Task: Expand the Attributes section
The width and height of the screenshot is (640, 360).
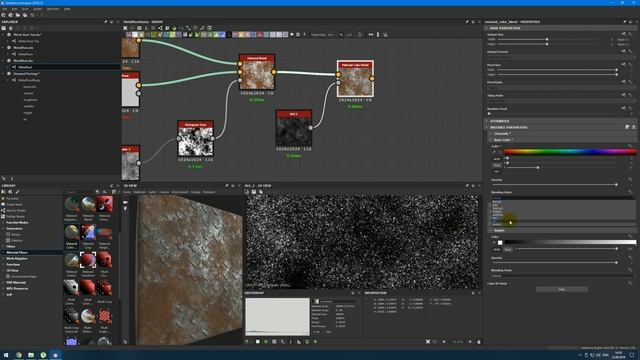Action: tap(487, 121)
